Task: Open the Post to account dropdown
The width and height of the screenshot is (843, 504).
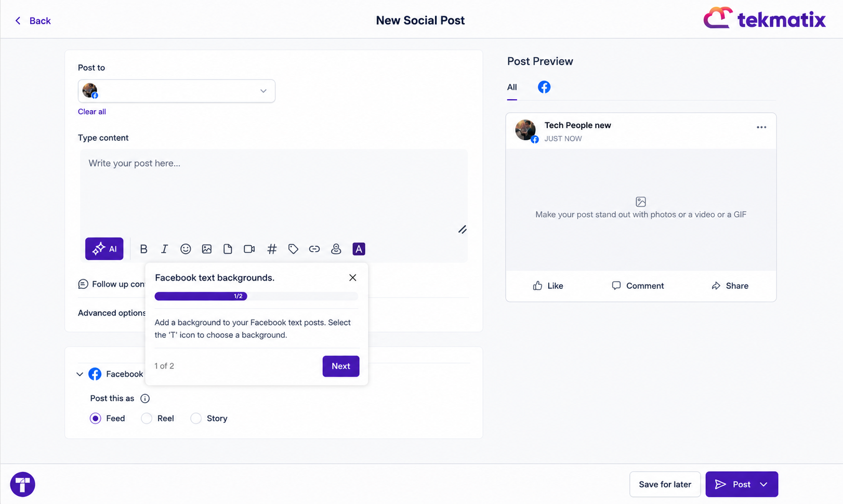Action: coord(177,91)
